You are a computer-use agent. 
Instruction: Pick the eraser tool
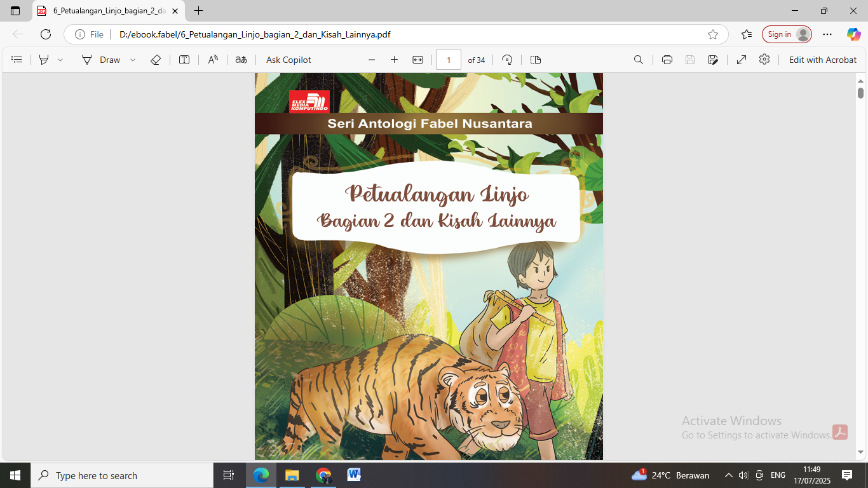click(155, 59)
